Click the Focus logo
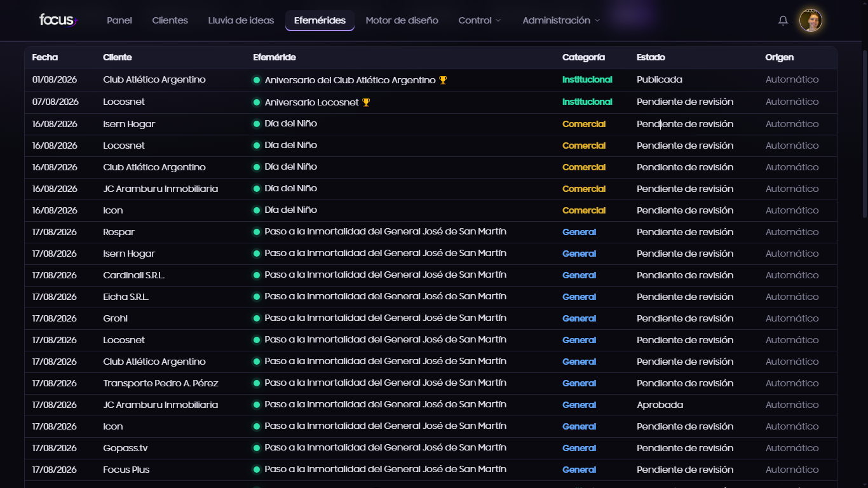This screenshot has height=488, width=868. click(58, 20)
